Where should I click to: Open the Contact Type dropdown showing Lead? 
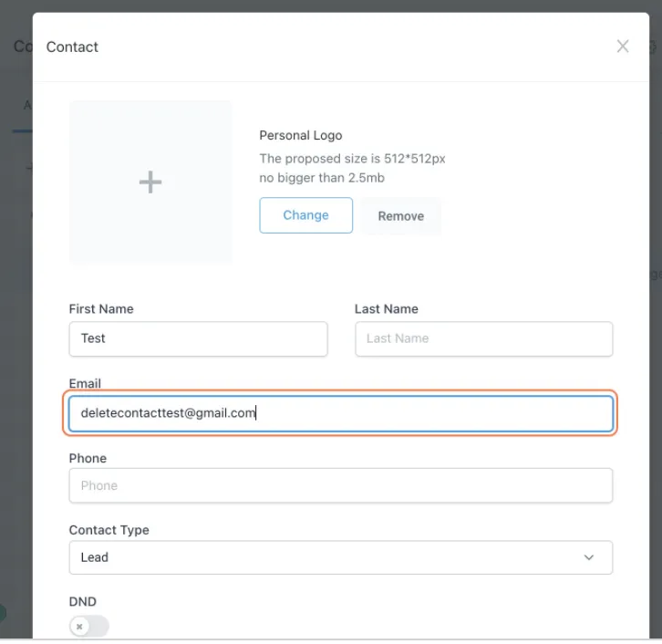[328, 557]
